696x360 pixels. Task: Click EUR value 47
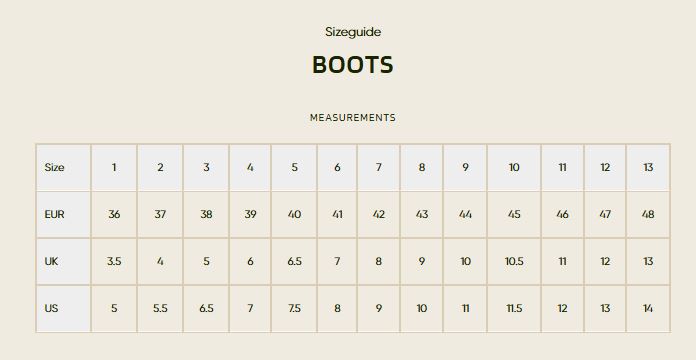click(x=605, y=214)
